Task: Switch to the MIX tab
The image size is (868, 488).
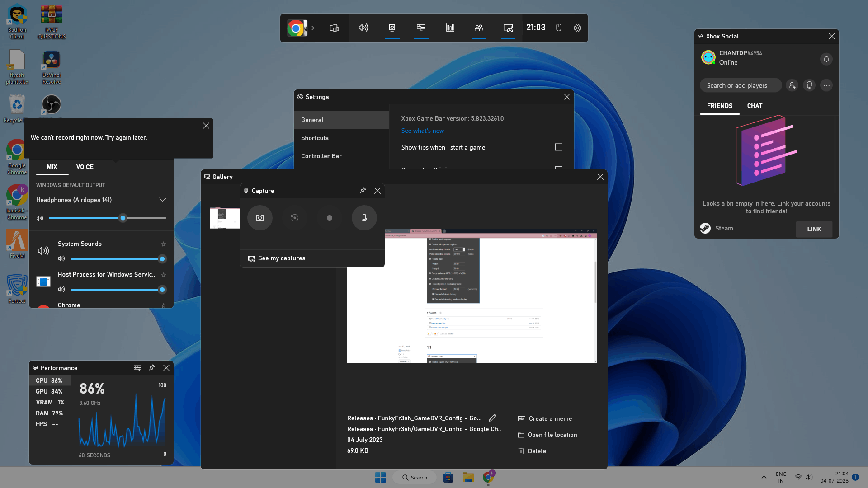Action: pos(52,167)
